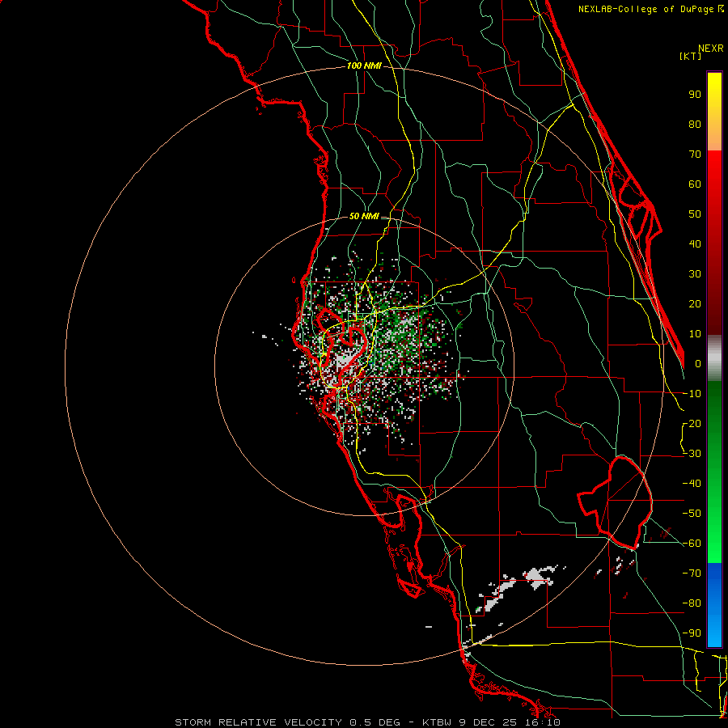Click the positive 90 scale value

[695, 95]
